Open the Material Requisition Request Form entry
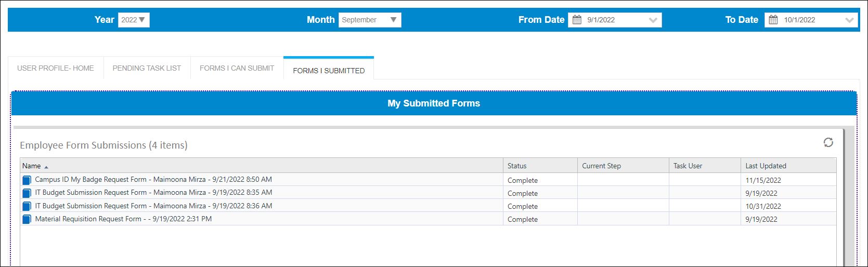Screen dimensions: 868x267 coord(123,219)
